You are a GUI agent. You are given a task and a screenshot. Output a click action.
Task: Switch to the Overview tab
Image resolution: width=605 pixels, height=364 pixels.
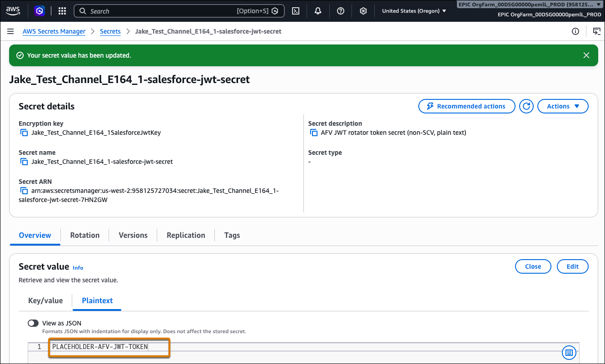[x=35, y=235]
